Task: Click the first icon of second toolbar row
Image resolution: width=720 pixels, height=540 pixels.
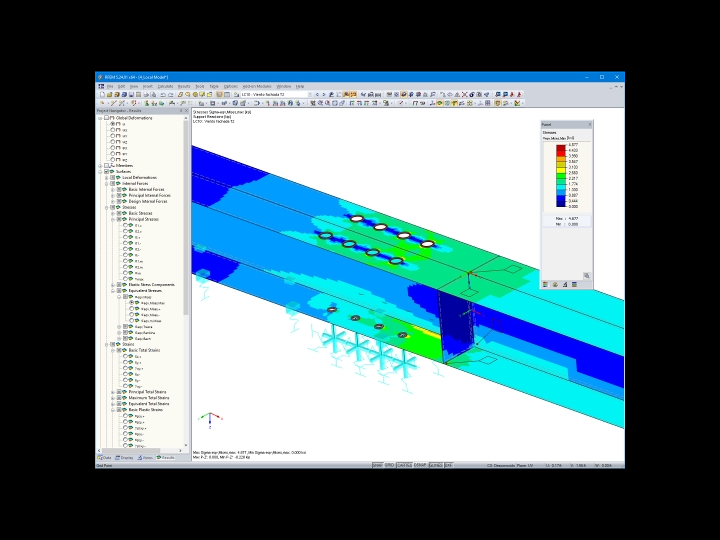Action: click(x=102, y=103)
